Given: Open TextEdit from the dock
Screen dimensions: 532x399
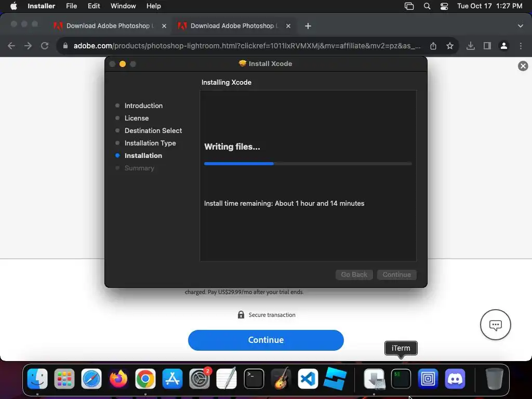Looking at the screenshot, I should 227,379.
